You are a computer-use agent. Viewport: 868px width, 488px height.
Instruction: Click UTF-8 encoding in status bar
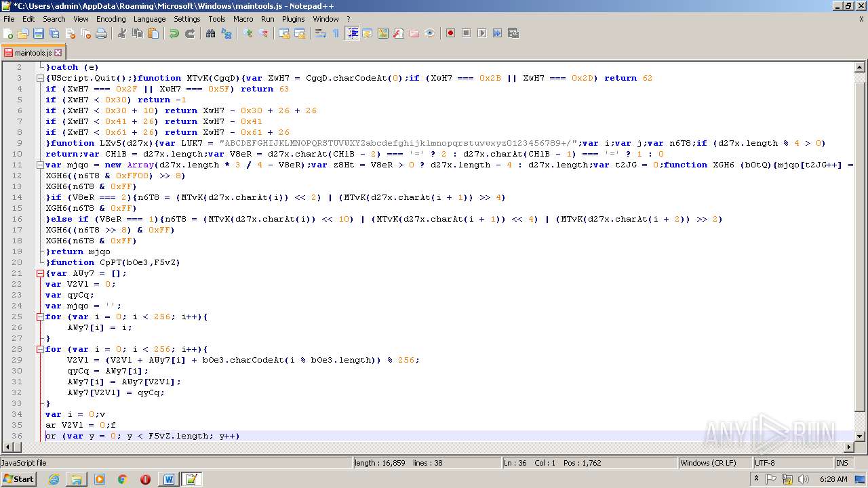pyautogui.click(x=793, y=463)
